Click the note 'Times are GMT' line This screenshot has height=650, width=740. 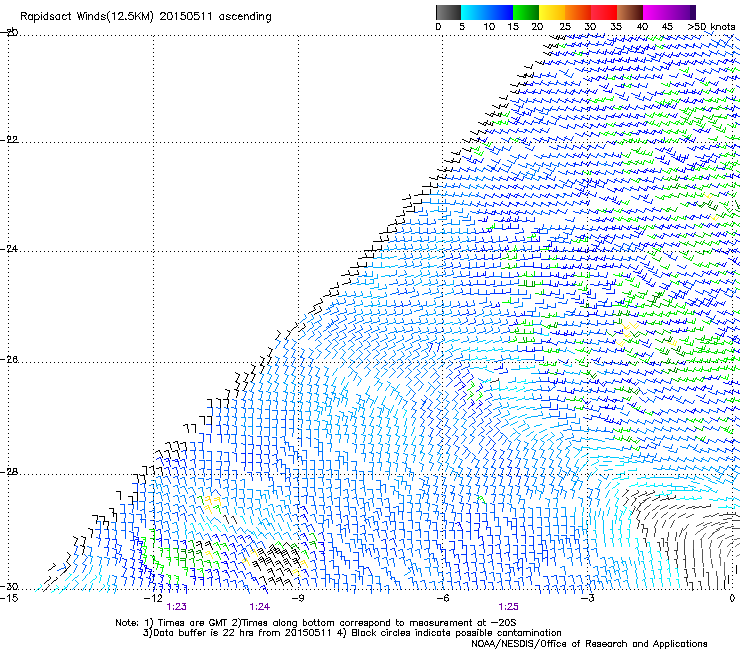coord(316,623)
